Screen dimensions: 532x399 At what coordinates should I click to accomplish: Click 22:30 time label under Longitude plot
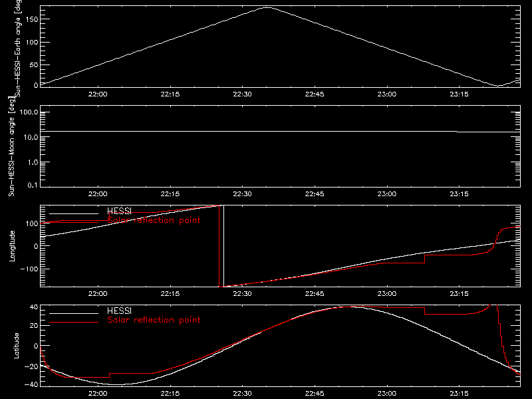[x=242, y=294]
